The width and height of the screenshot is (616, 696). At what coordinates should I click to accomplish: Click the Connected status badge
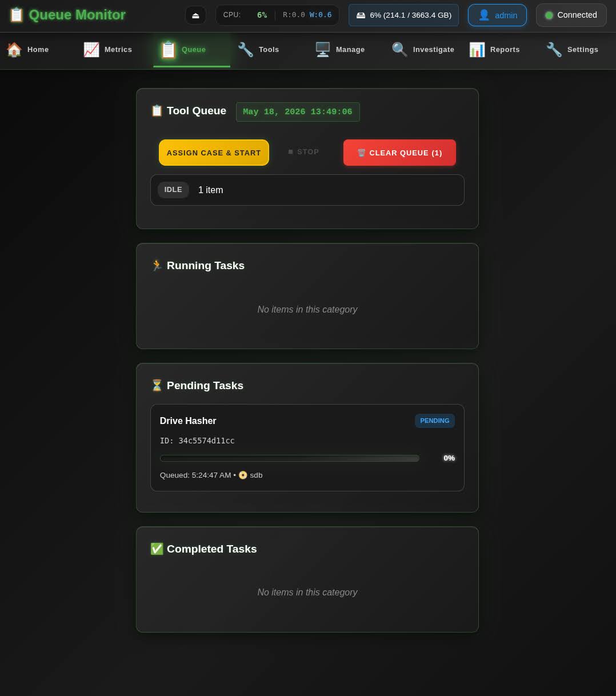571,15
